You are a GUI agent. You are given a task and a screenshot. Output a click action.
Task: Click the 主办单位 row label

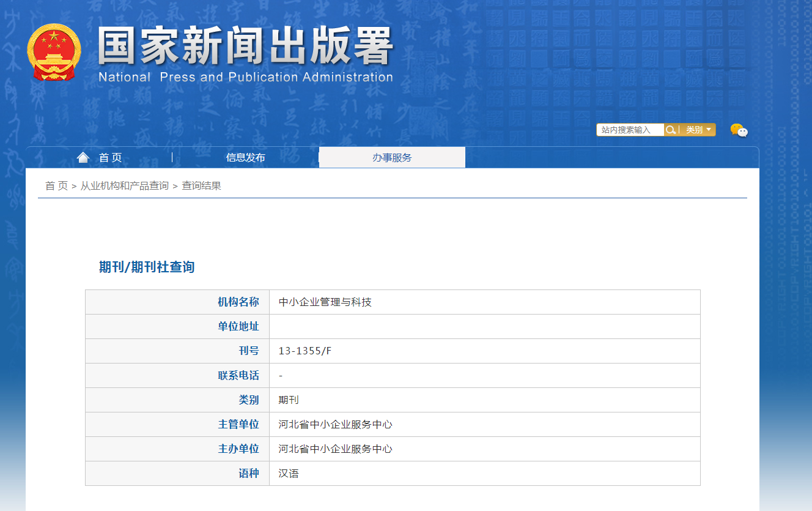(238, 449)
